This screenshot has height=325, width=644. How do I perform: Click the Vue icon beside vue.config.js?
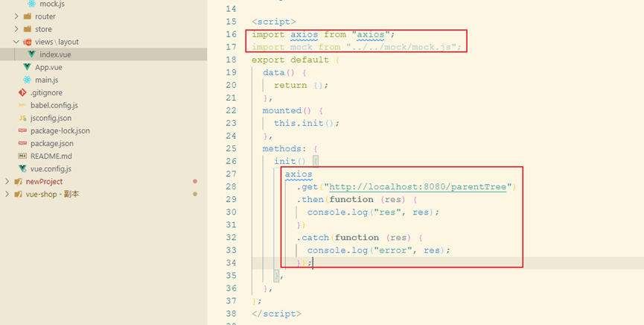pos(22,168)
